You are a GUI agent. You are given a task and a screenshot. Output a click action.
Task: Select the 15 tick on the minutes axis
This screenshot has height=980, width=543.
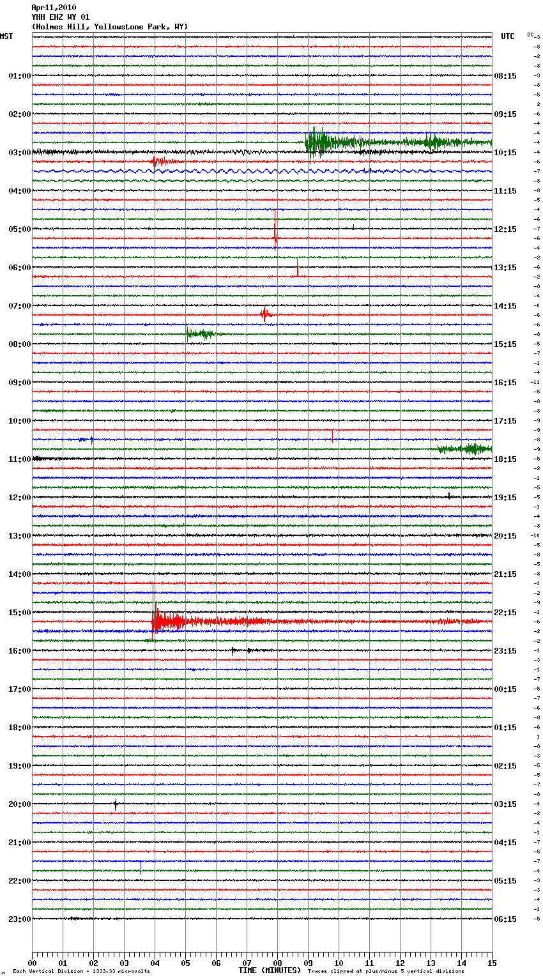point(492,963)
